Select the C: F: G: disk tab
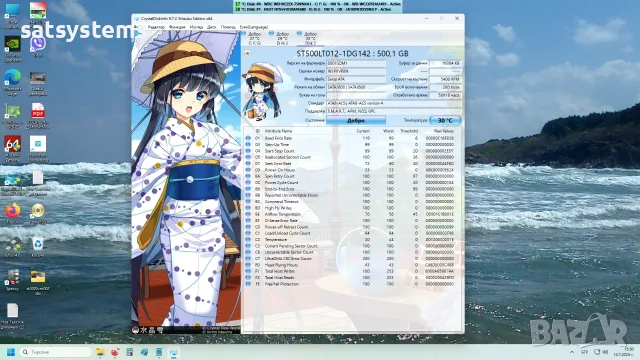This screenshot has height=360, width=640. click(254, 38)
